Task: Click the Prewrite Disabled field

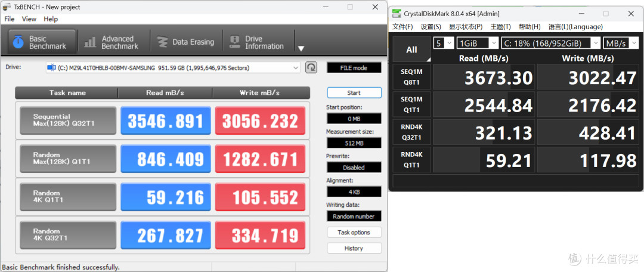Action: (x=354, y=168)
